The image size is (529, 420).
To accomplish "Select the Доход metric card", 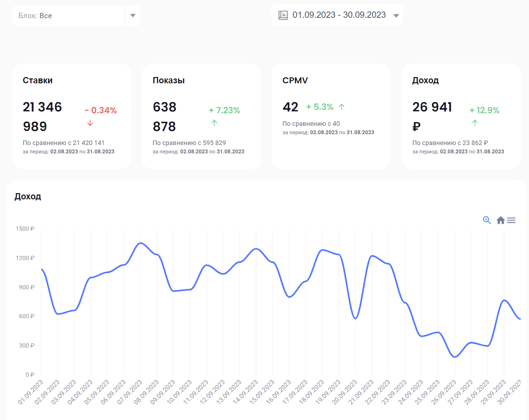I will click(x=461, y=116).
